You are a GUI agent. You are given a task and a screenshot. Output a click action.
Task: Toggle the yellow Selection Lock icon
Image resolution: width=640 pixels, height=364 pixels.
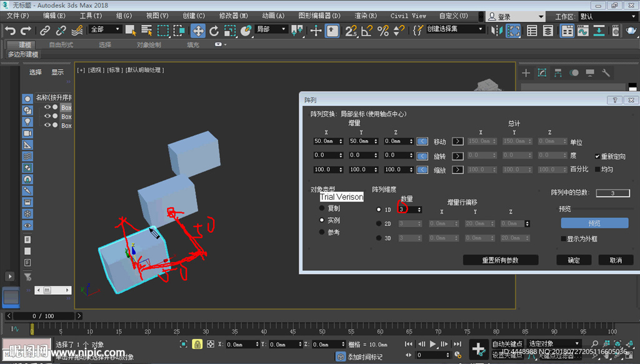(197, 344)
